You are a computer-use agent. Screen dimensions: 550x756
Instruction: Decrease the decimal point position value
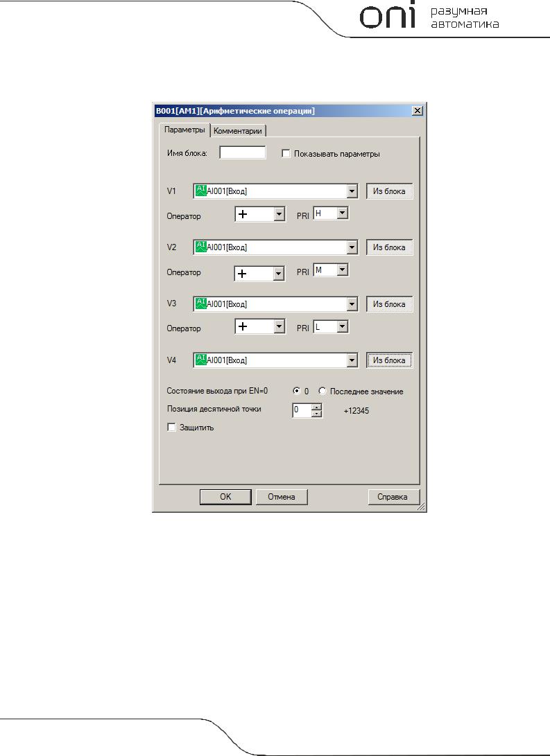pyautogui.click(x=316, y=414)
